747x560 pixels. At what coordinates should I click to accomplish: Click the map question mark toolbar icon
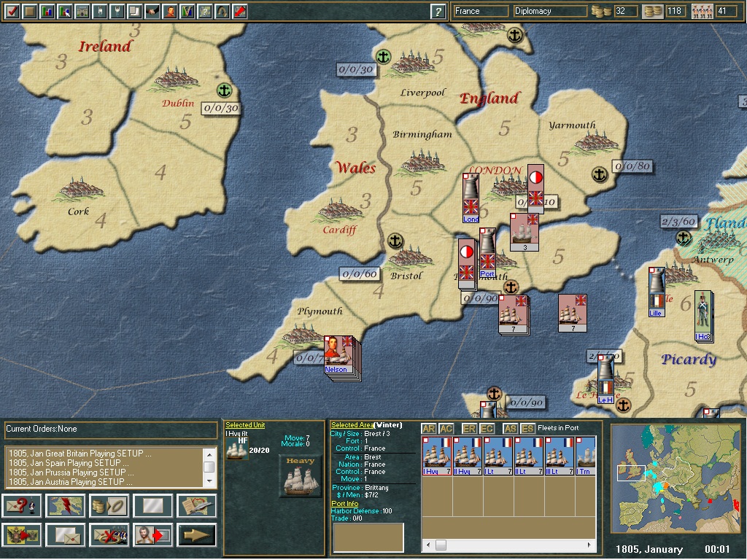click(x=205, y=11)
